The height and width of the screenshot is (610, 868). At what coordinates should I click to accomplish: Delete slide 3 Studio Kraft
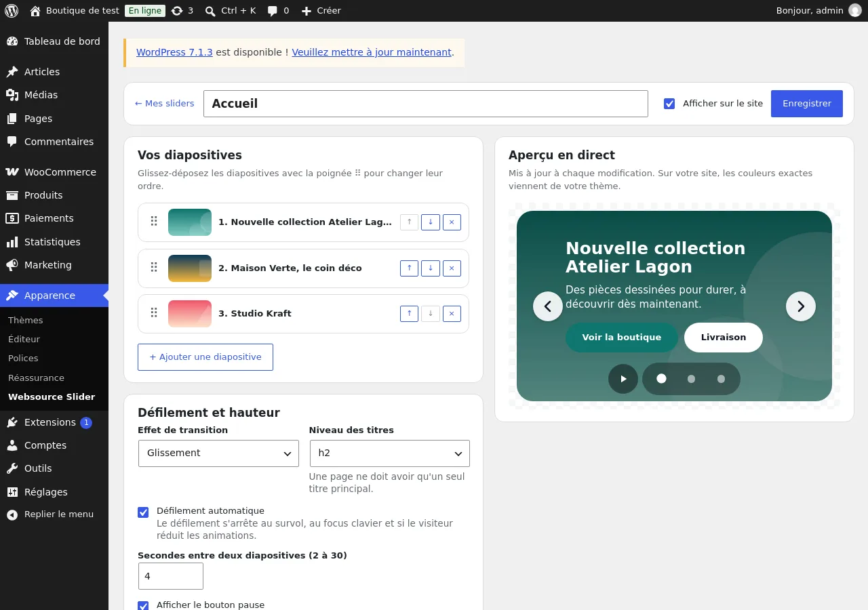pyautogui.click(x=452, y=314)
